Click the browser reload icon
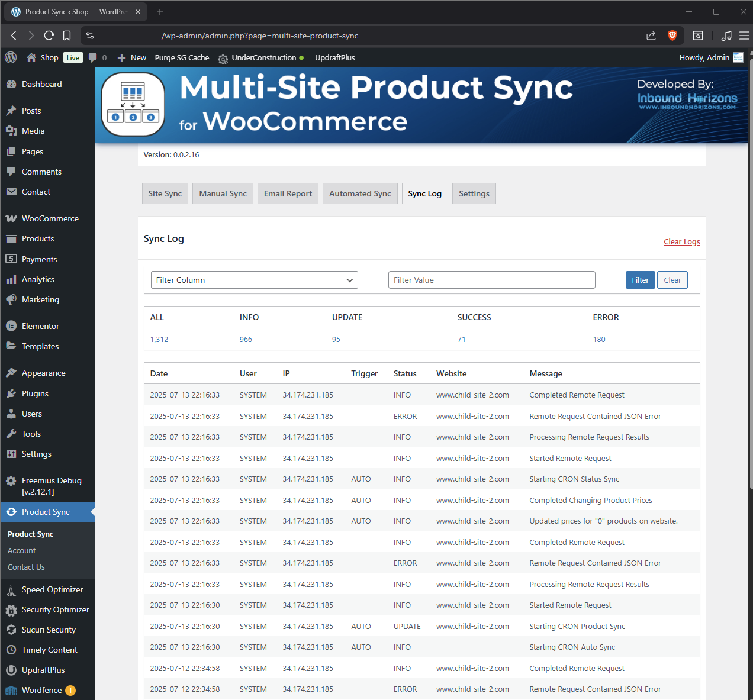 49,36
